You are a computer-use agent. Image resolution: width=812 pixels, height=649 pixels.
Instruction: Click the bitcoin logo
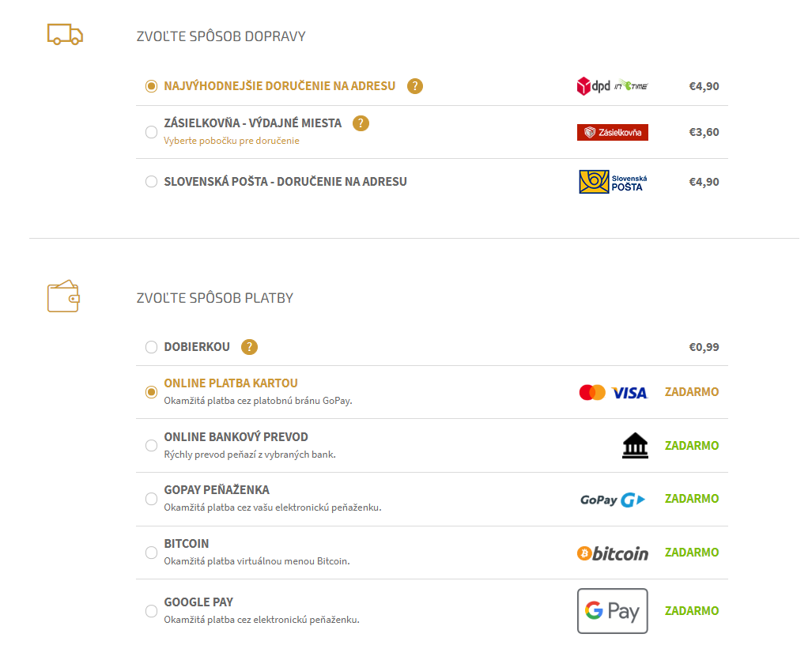coord(613,553)
